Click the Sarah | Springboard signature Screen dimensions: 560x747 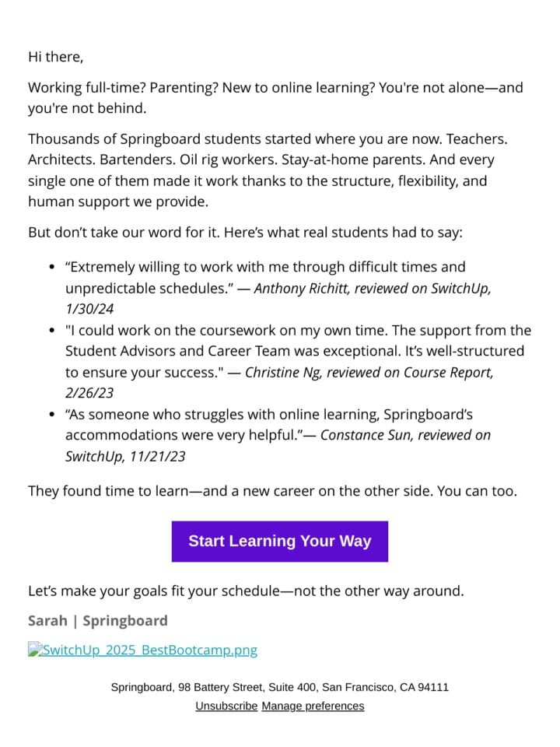(x=98, y=621)
